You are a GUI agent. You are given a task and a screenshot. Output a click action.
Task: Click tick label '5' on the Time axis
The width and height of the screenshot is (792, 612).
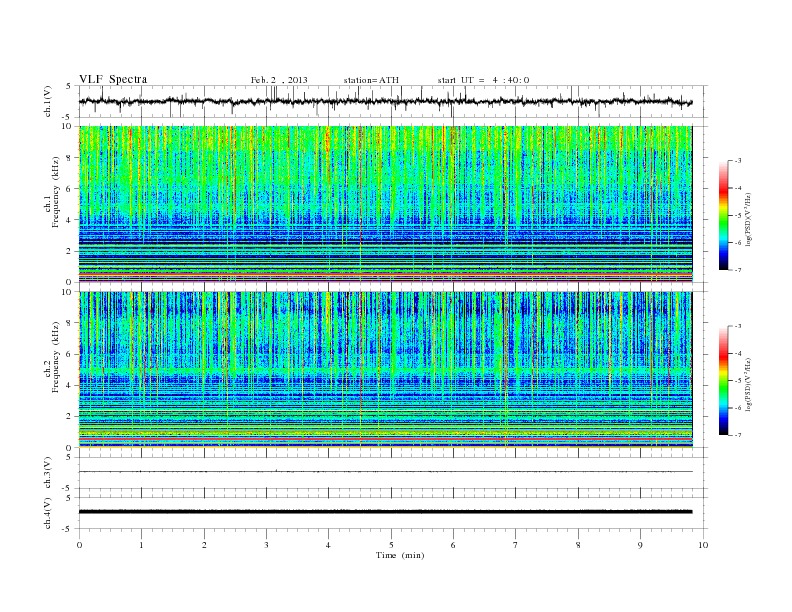click(x=391, y=545)
